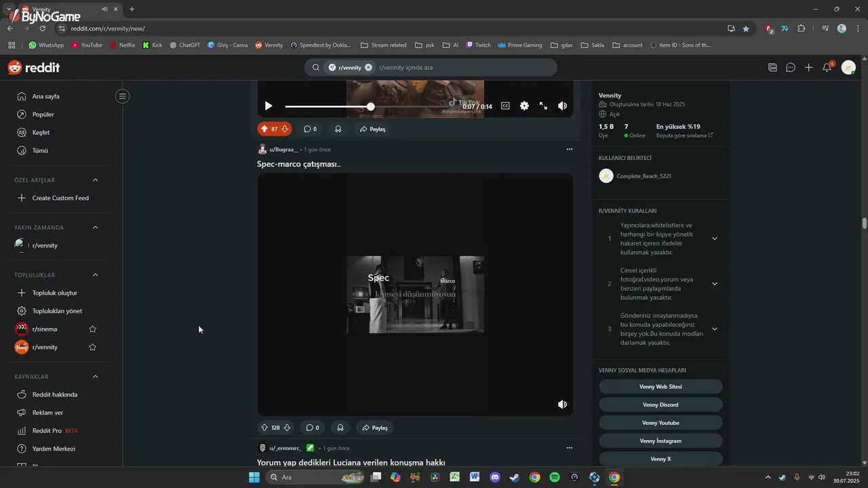Unmute the Spec-marco video player
This screenshot has height=488, width=868.
click(x=562, y=404)
